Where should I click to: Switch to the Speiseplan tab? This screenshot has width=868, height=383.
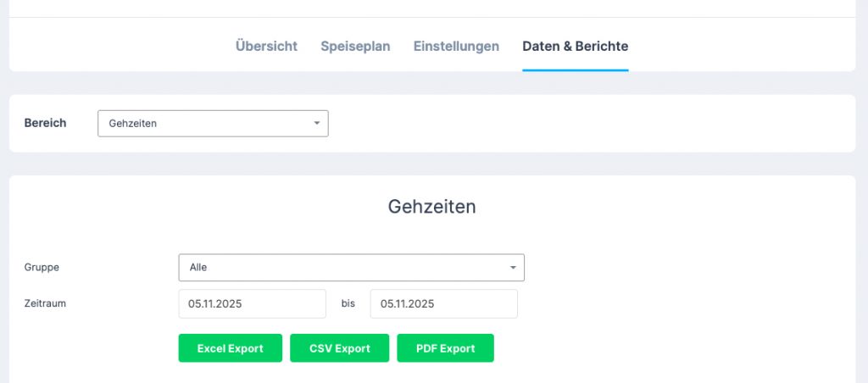355,47
